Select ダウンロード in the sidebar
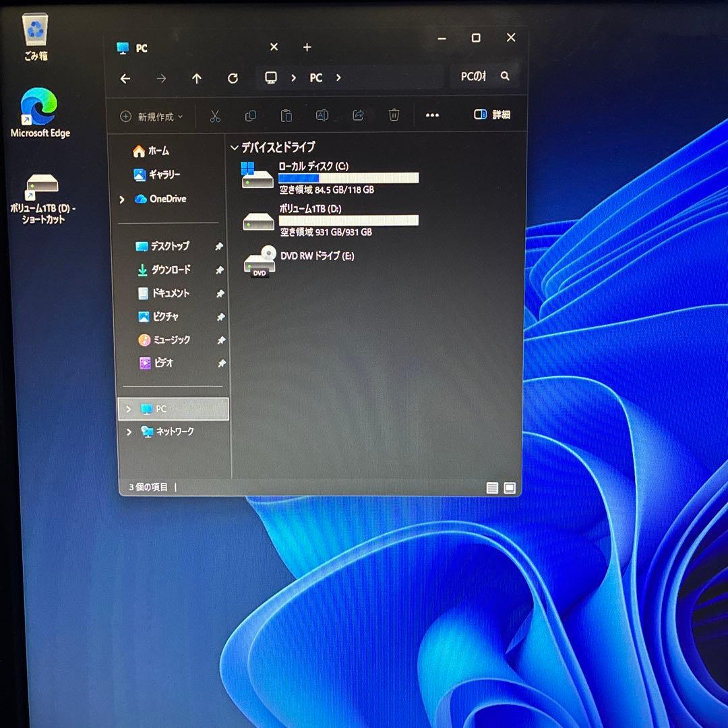The height and width of the screenshot is (728, 728). (170, 270)
